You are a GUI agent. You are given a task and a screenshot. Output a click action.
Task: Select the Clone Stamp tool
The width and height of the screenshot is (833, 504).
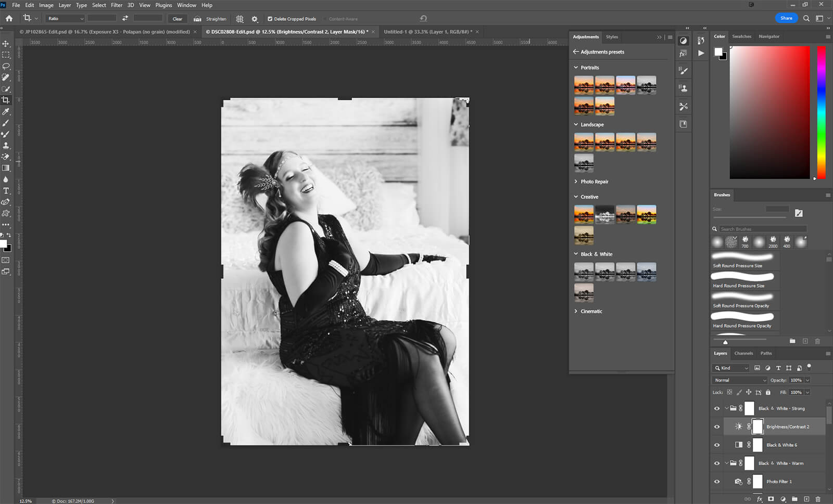click(x=6, y=146)
